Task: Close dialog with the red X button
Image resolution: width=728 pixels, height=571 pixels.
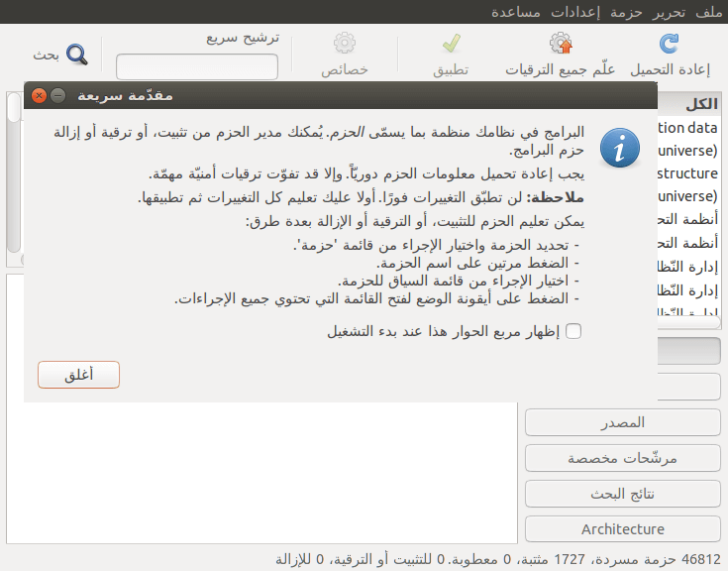Action: pos(39,96)
